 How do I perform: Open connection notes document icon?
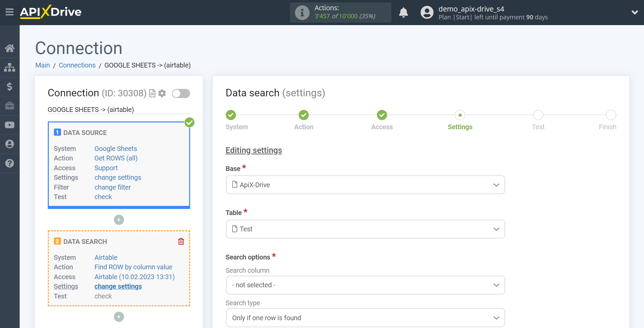(152, 93)
